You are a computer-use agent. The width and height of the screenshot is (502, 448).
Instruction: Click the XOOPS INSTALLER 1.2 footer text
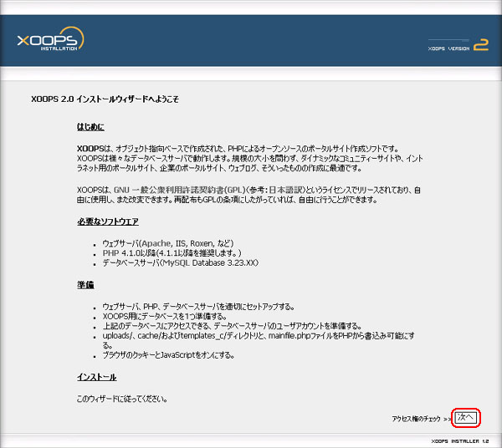[460, 441]
